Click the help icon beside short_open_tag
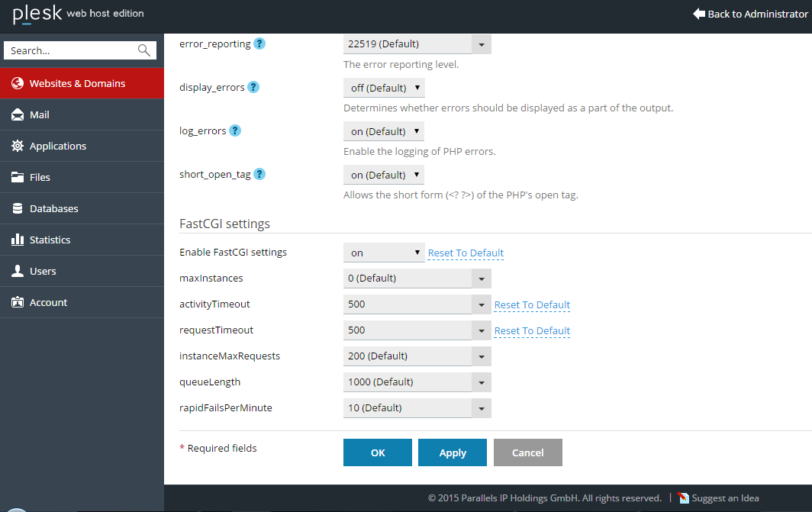 (x=259, y=174)
